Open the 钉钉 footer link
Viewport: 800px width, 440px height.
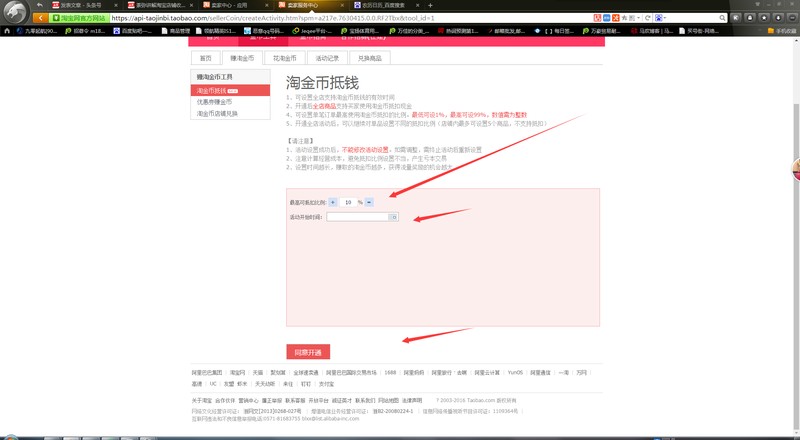(306, 384)
